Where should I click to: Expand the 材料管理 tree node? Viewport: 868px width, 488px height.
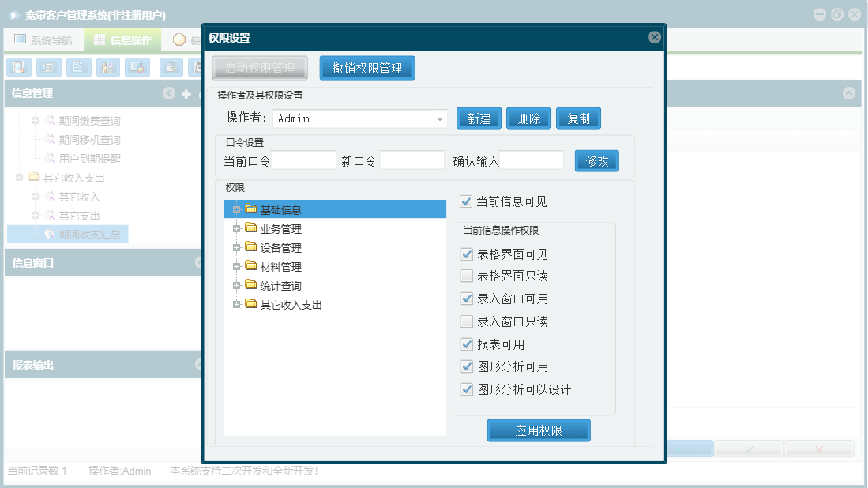click(x=236, y=267)
